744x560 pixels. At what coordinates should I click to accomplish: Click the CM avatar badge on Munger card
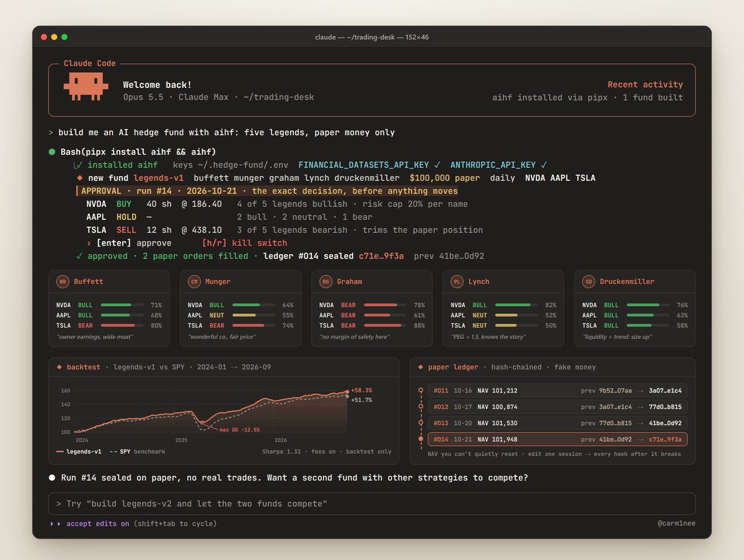click(x=194, y=282)
